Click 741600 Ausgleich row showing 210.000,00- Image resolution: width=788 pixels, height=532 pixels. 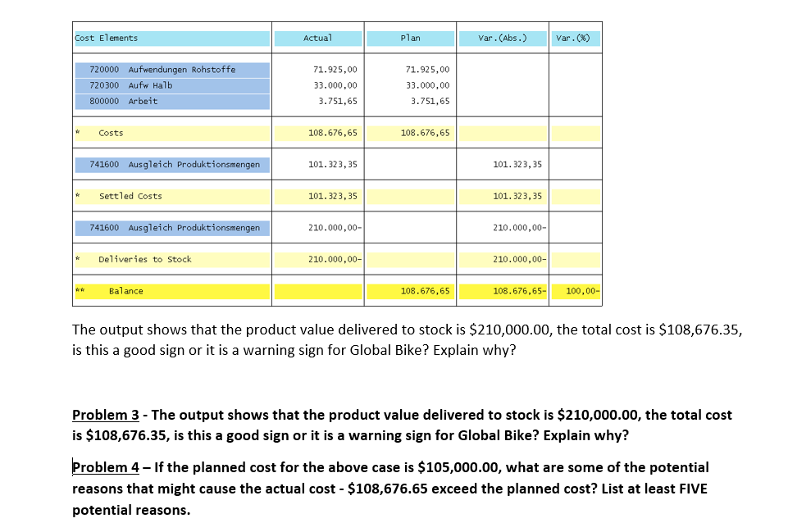[x=172, y=228]
